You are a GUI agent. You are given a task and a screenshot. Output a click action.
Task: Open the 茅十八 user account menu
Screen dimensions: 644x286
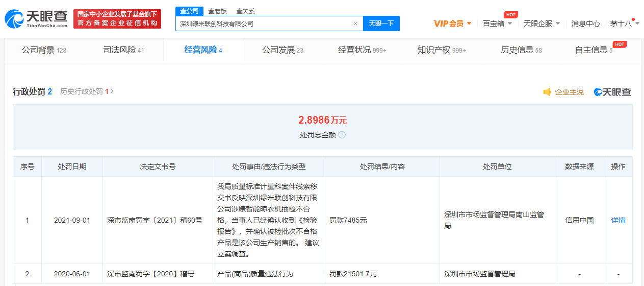pyautogui.click(x=624, y=23)
